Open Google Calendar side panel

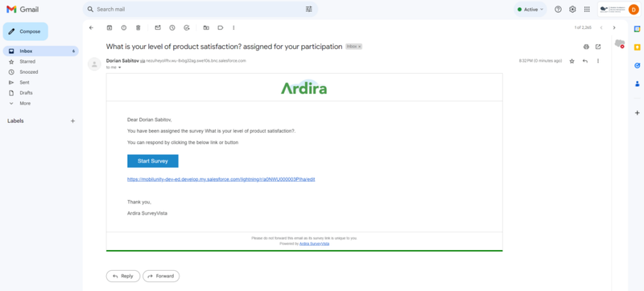click(637, 29)
